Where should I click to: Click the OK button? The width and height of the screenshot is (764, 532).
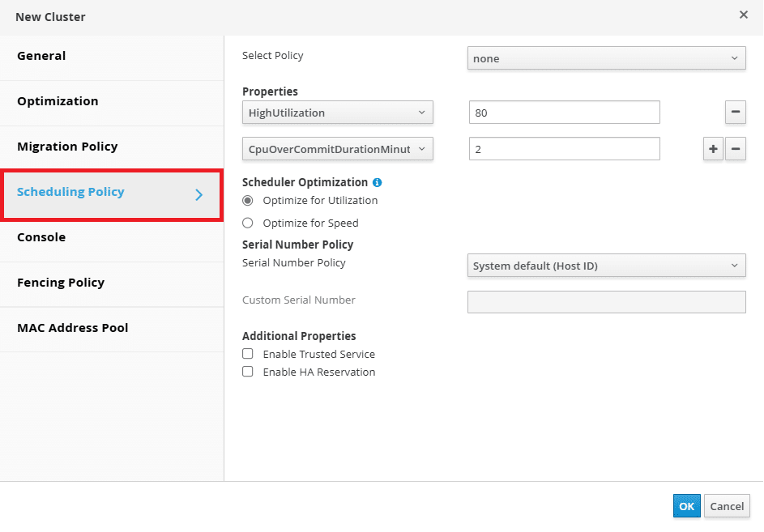coord(686,506)
